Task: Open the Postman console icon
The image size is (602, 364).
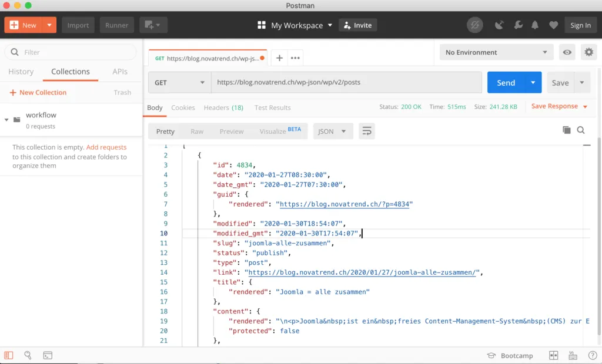Action: pos(48,356)
